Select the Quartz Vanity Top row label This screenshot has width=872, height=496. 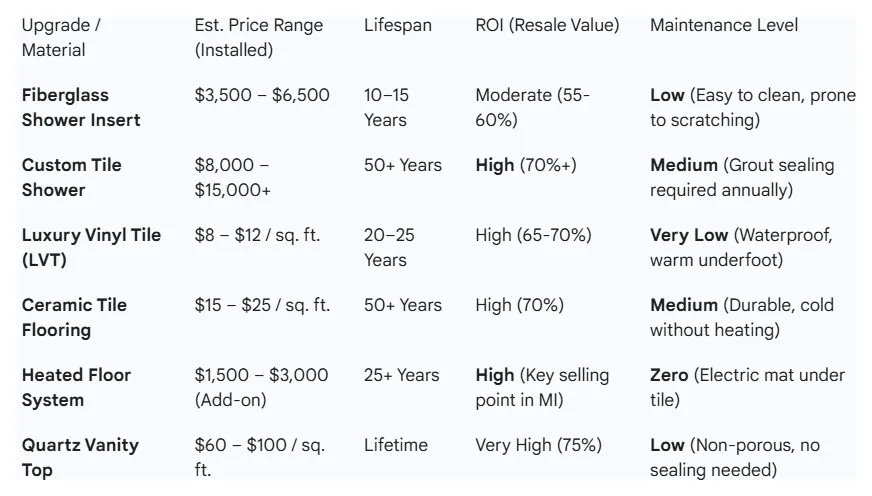point(80,458)
